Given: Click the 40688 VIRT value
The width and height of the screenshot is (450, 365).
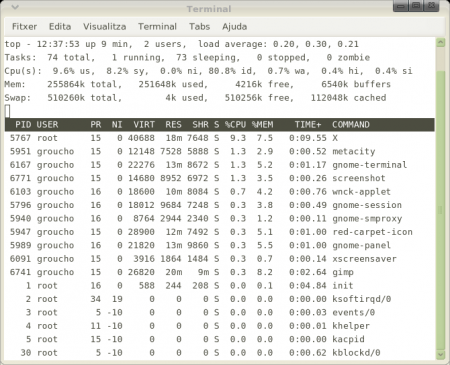Looking at the screenshot, I should [141, 138].
